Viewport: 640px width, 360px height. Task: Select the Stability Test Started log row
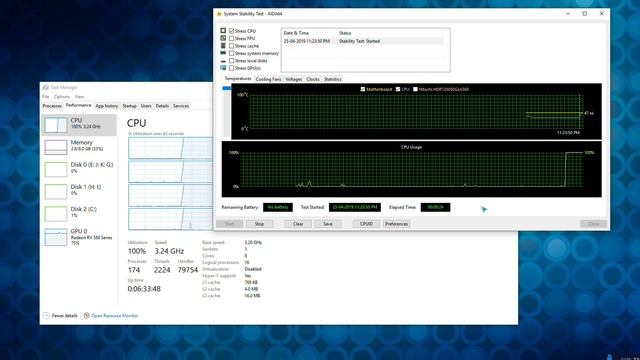(x=362, y=41)
